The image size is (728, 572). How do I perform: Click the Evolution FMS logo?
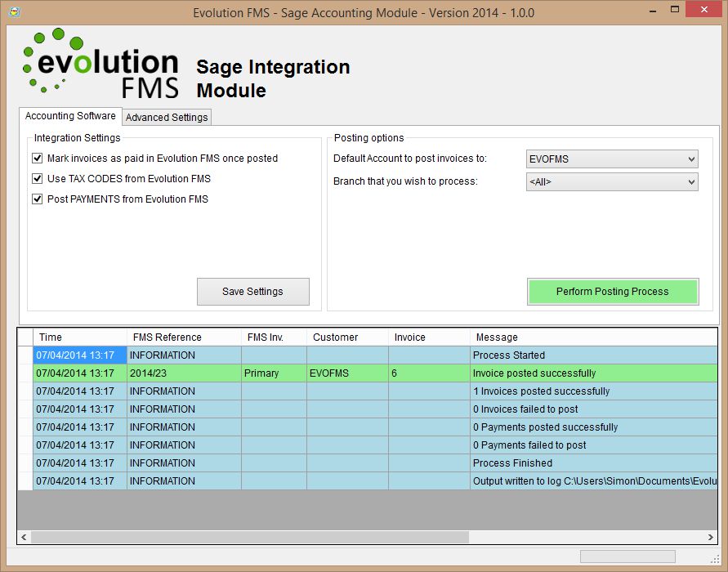pyautogui.click(x=100, y=64)
